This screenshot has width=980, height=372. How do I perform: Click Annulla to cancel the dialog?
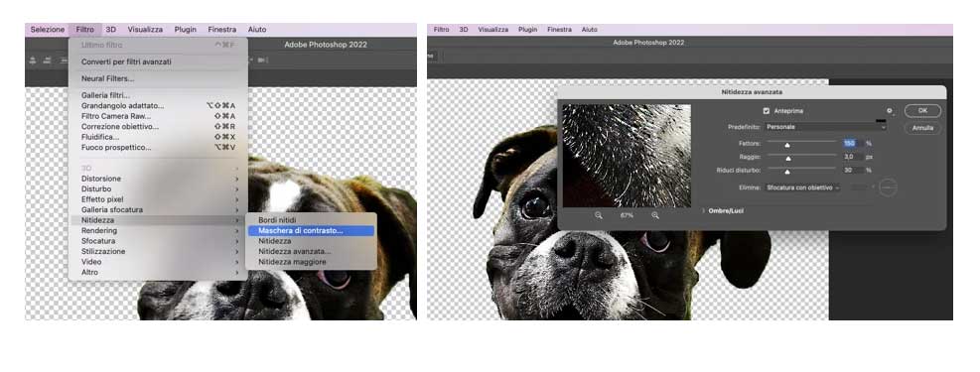(x=922, y=127)
